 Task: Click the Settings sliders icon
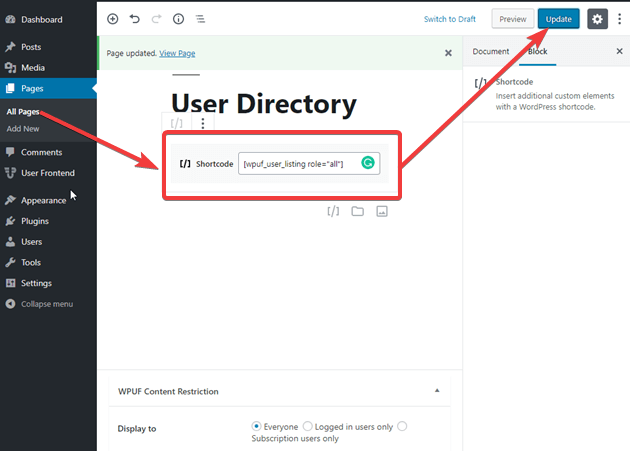(x=10, y=283)
